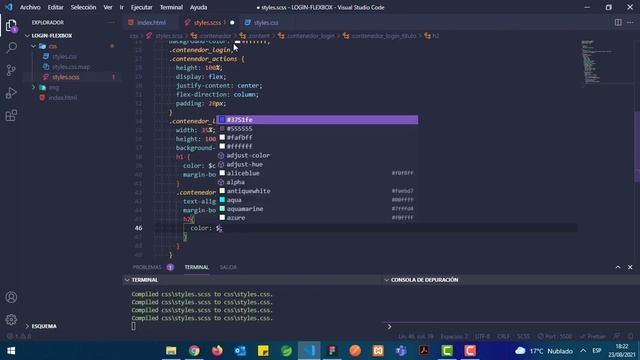Viewport: 640px width, 360px height.
Task: Open the Search view in activity bar
Action: coord(11,48)
